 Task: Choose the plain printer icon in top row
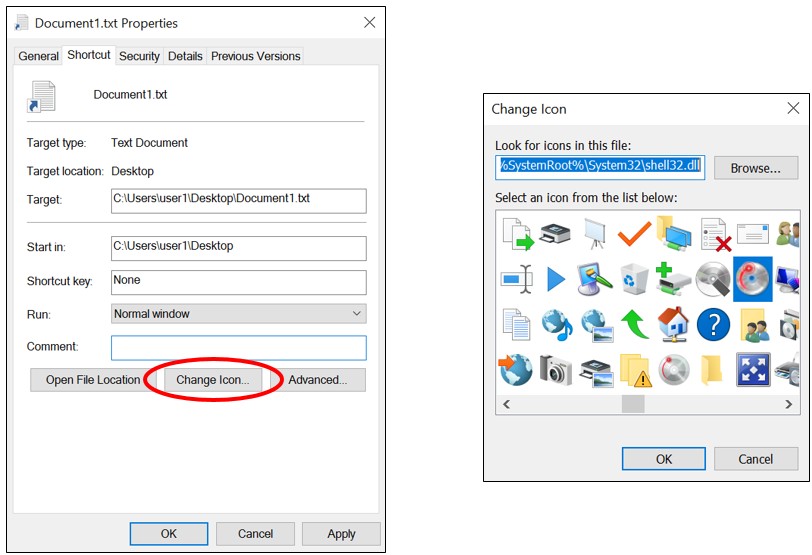point(555,233)
